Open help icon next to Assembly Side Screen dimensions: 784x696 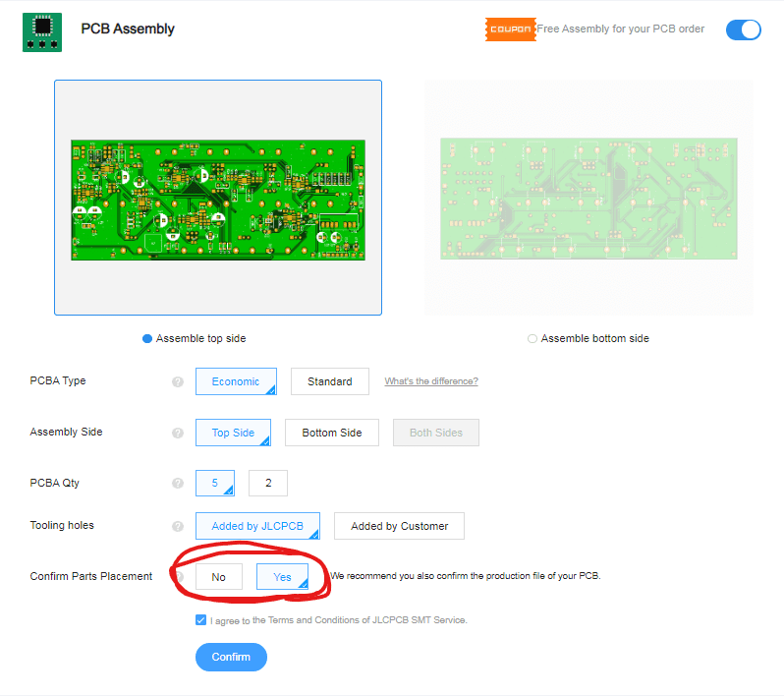178,433
